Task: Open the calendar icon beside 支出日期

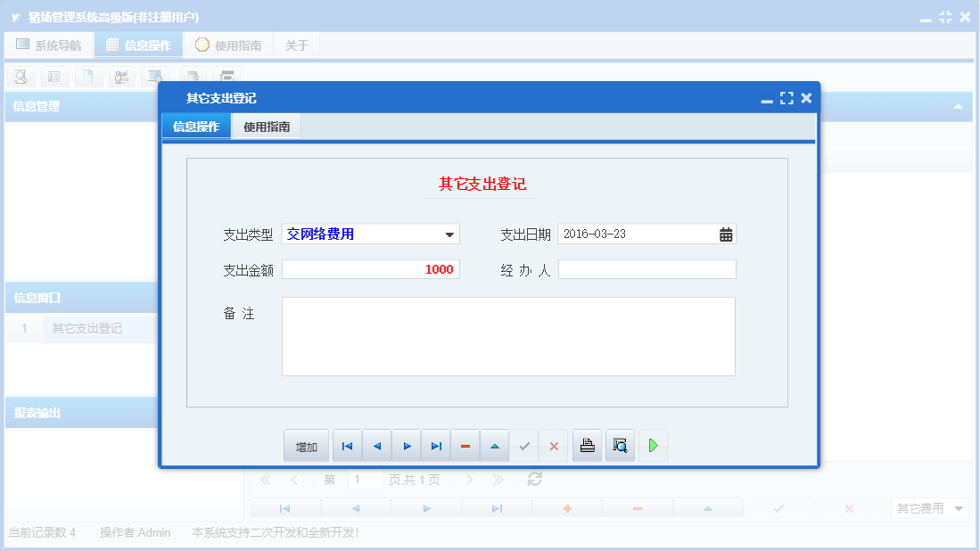Action: [x=725, y=234]
